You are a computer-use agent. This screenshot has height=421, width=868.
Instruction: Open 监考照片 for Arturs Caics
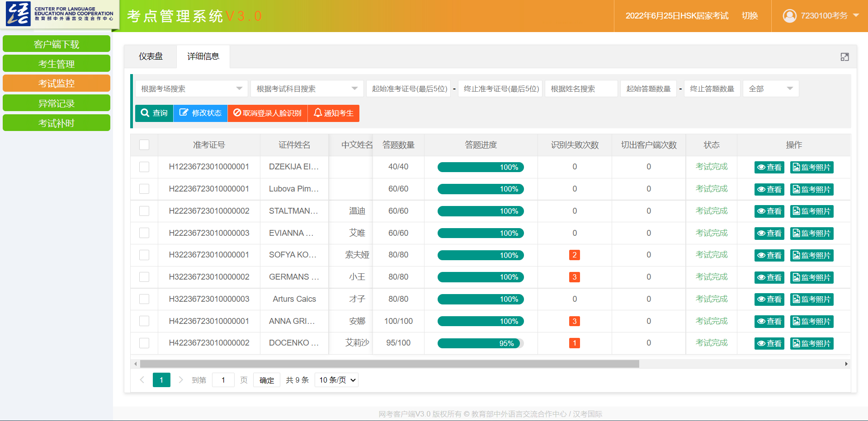[811, 299]
